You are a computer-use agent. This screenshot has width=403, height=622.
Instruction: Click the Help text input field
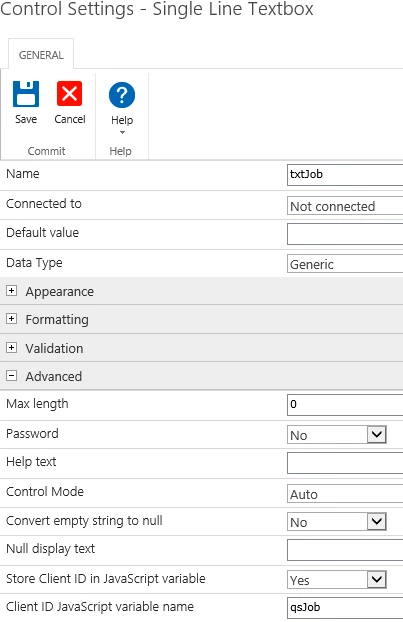coord(345,463)
